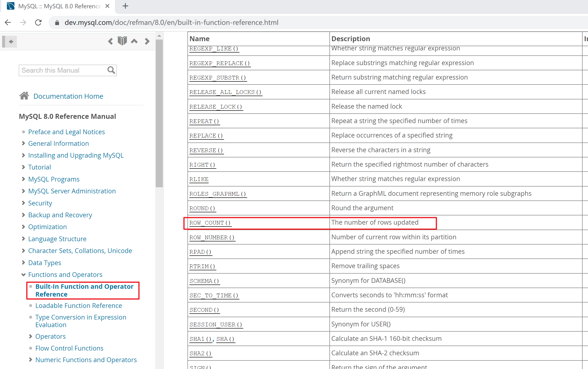Open the ROW_COUNT() function link

210,223
